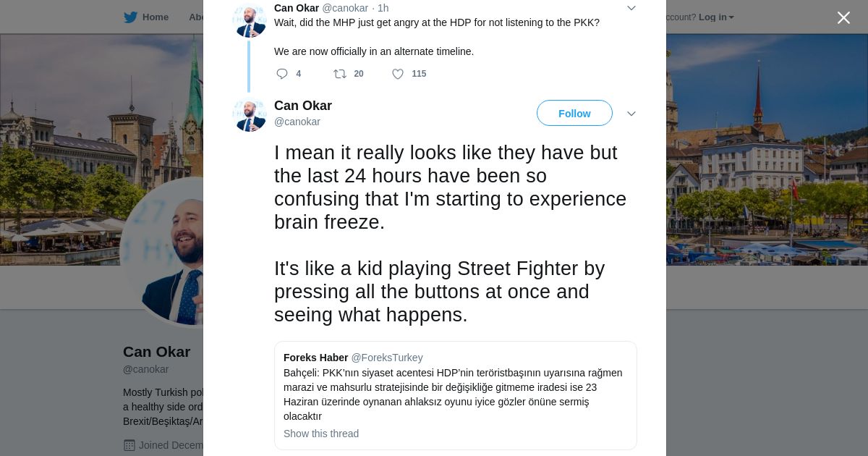Image resolution: width=868 pixels, height=456 pixels.
Task: Click the Foreks Haber account name
Action: (315, 358)
